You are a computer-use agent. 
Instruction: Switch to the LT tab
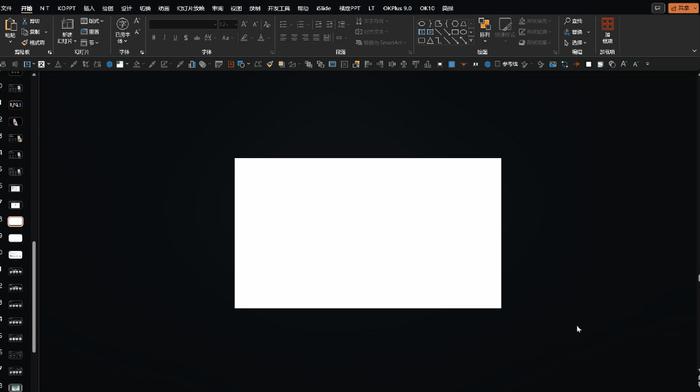pyautogui.click(x=371, y=8)
